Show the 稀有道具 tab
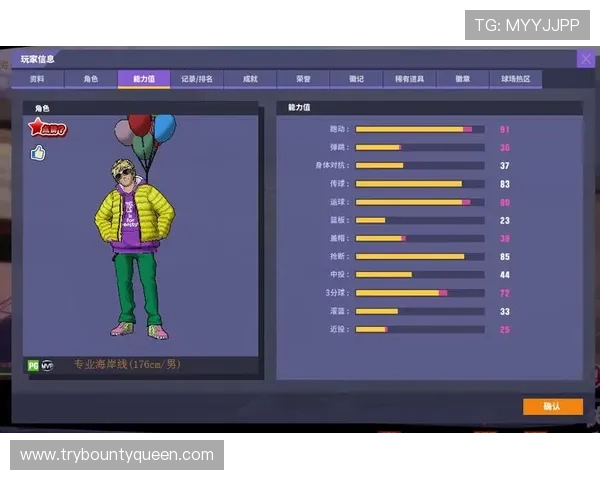Screen dimensions: 600x480 pos(409,79)
